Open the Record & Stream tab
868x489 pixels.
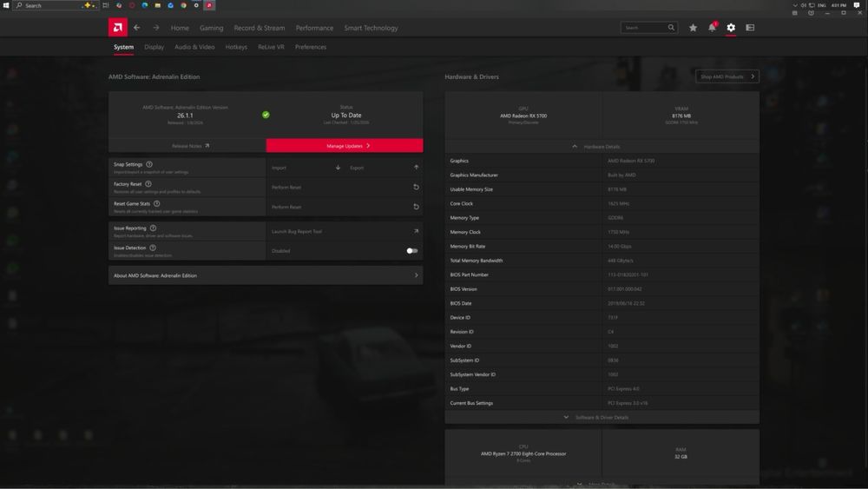tap(259, 28)
